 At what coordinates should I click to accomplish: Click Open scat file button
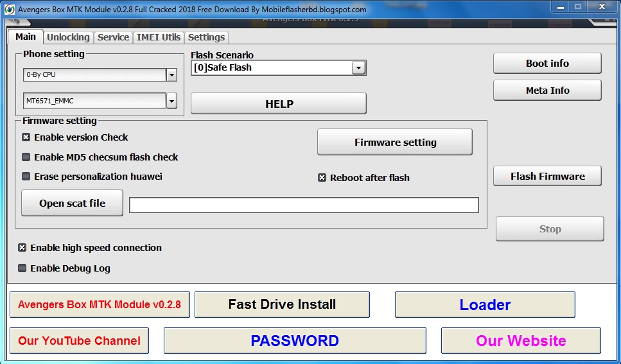pos(72,204)
